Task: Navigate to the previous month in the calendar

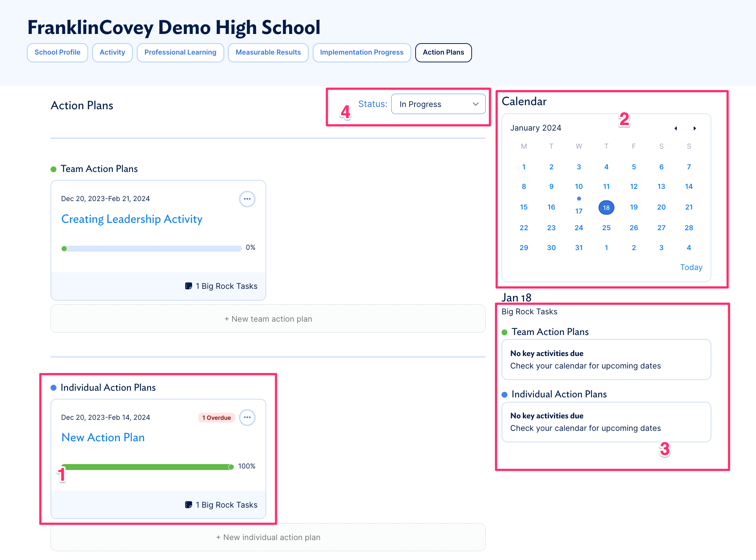Action: (x=676, y=128)
